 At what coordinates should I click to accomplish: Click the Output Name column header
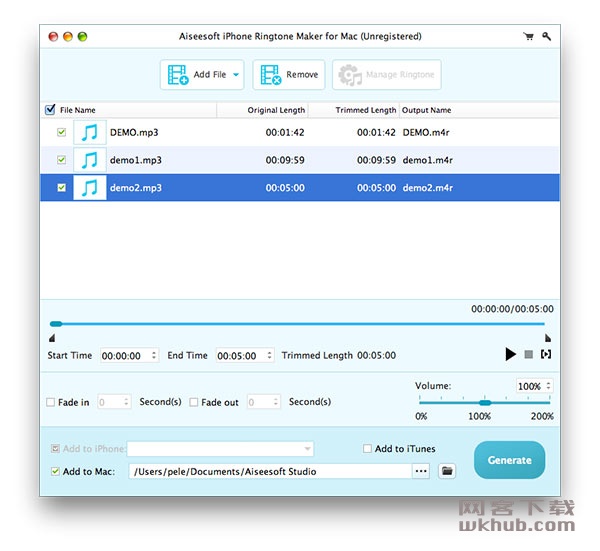click(426, 110)
